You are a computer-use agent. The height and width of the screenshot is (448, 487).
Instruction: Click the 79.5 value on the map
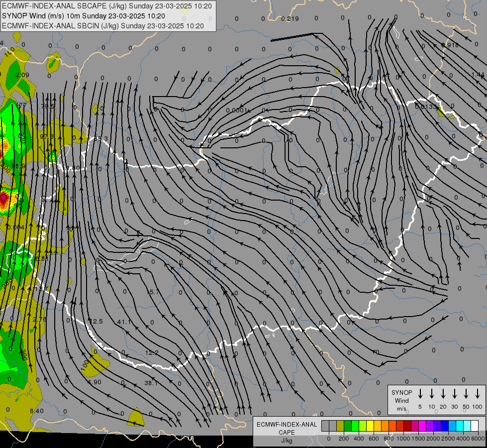48,107
